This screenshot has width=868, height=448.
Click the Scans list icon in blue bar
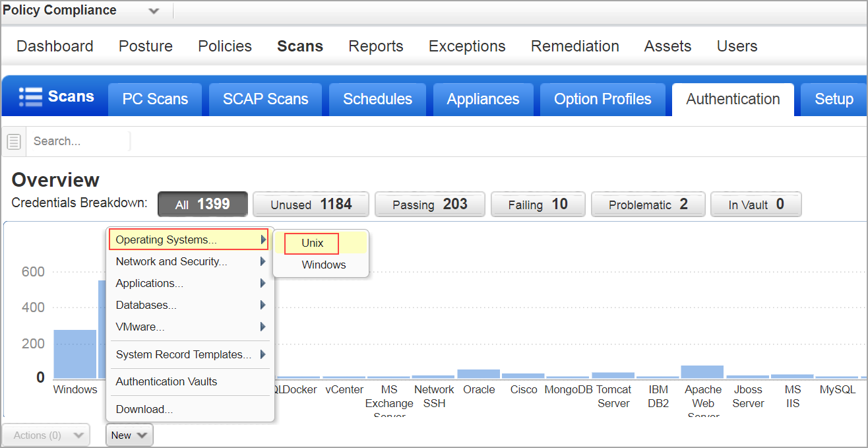(30, 97)
